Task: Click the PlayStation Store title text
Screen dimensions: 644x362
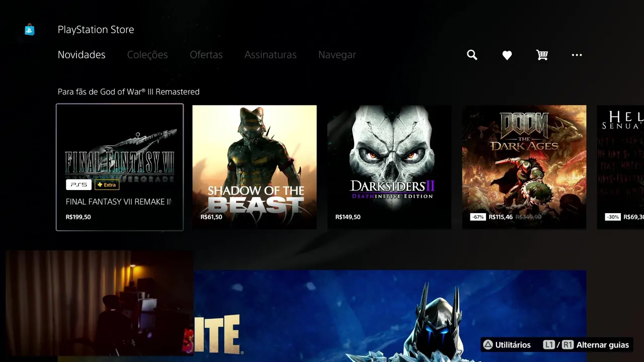Action: [96, 30]
